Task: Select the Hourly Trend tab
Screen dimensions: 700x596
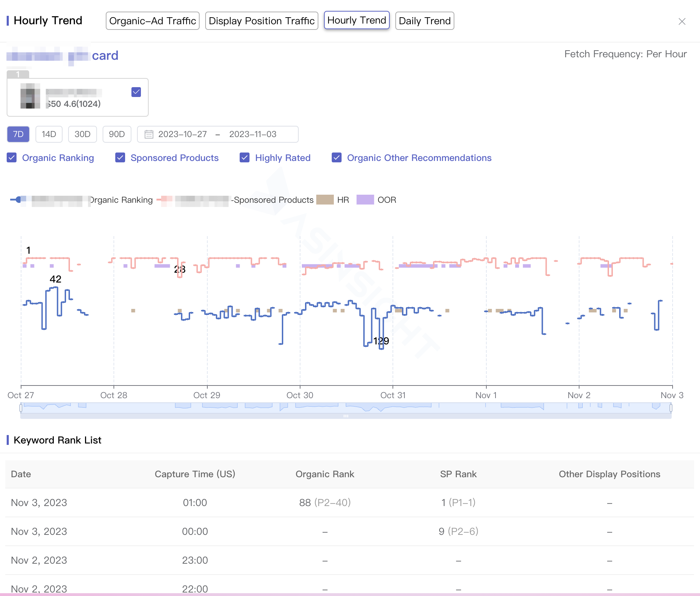Action: 357,20
